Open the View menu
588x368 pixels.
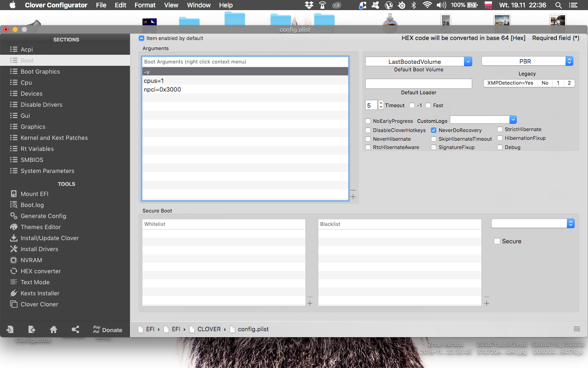[x=171, y=5]
